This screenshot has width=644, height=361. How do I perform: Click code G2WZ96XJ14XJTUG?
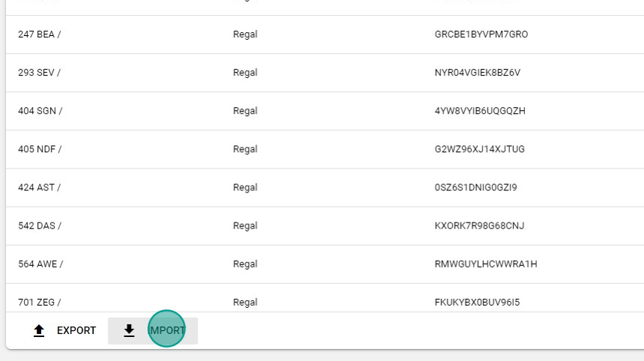coord(480,149)
